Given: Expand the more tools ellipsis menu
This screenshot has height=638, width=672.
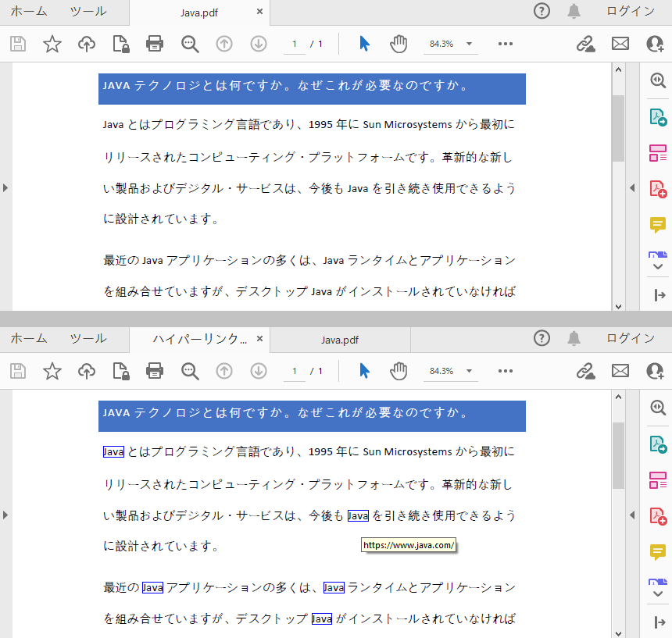Looking at the screenshot, I should (505, 44).
